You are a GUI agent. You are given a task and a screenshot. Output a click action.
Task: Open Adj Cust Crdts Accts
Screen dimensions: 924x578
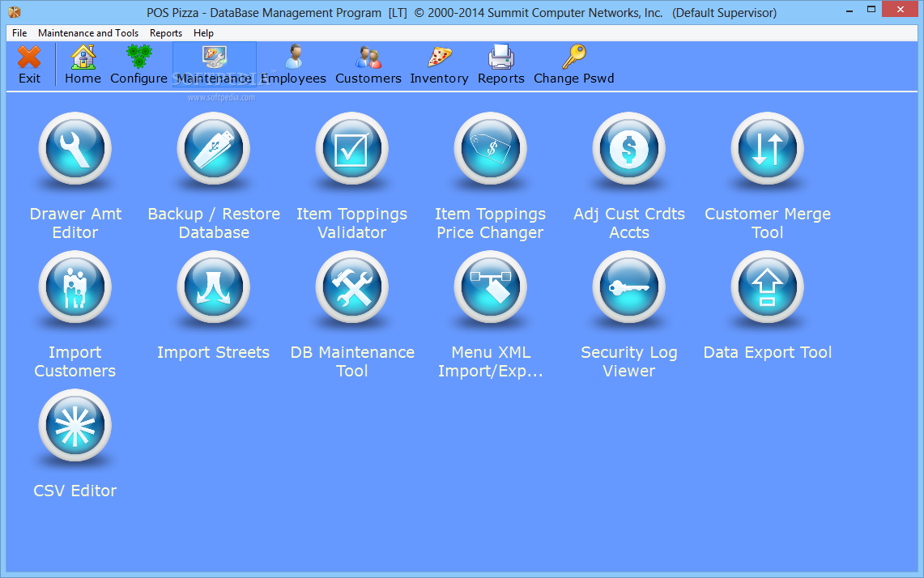(628, 148)
